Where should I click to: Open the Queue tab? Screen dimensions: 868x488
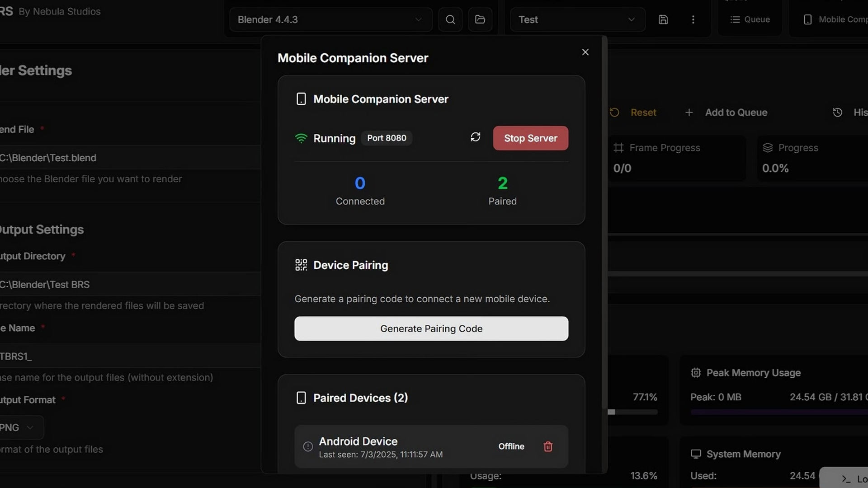750,19
